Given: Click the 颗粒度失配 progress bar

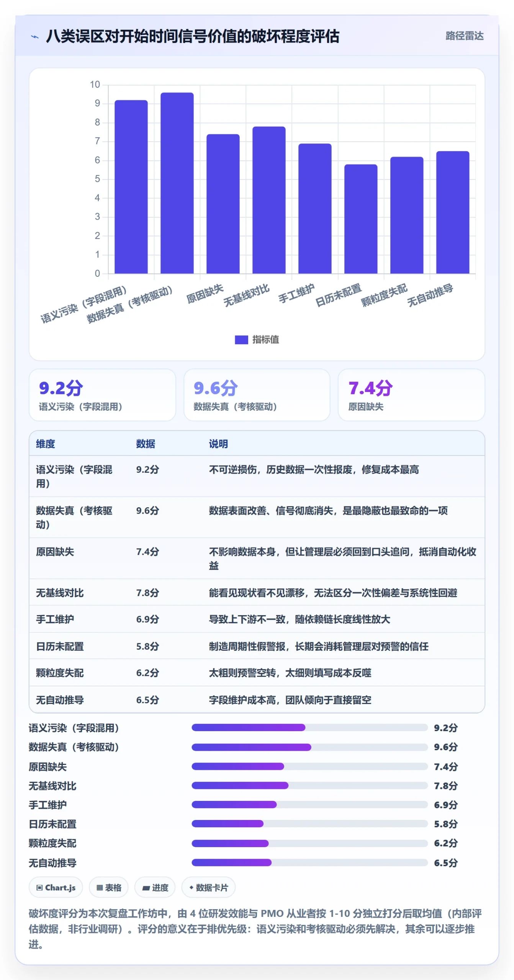Looking at the screenshot, I should coord(309,843).
